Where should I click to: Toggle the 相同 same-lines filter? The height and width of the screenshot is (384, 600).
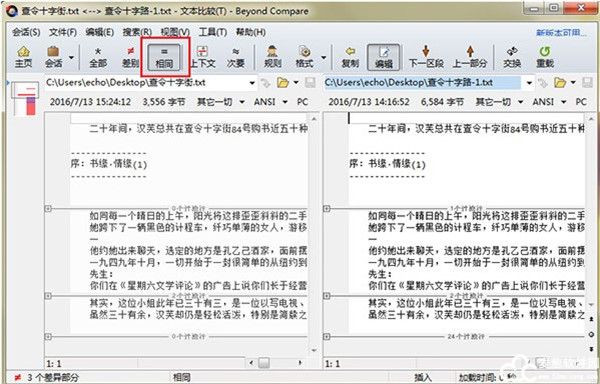[x=164, y=57]
